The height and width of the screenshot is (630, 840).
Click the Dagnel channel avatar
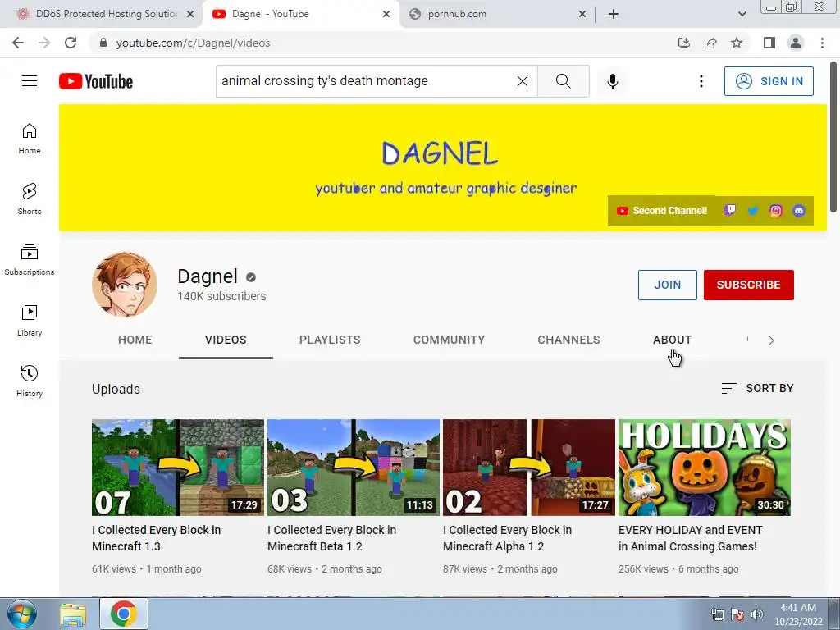[125, 285]
